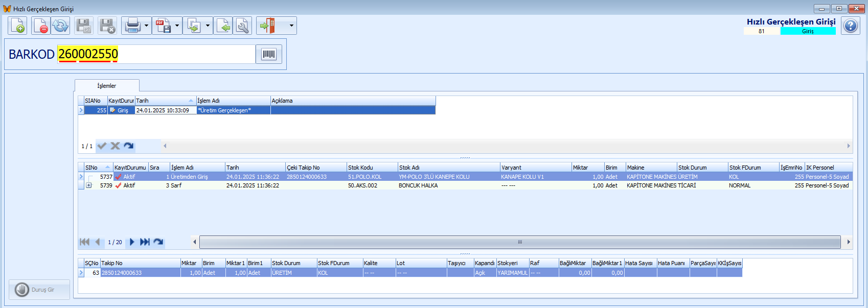Click the X cancel icon beside 1 / 1

tap(116, 146)
